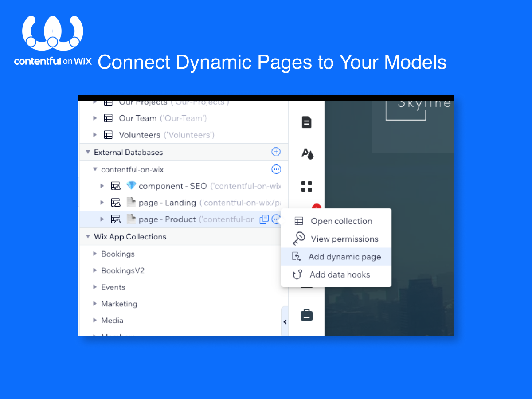Expand the Bookings app collection
The image size is (532, 399).
(x=95, y=254)
